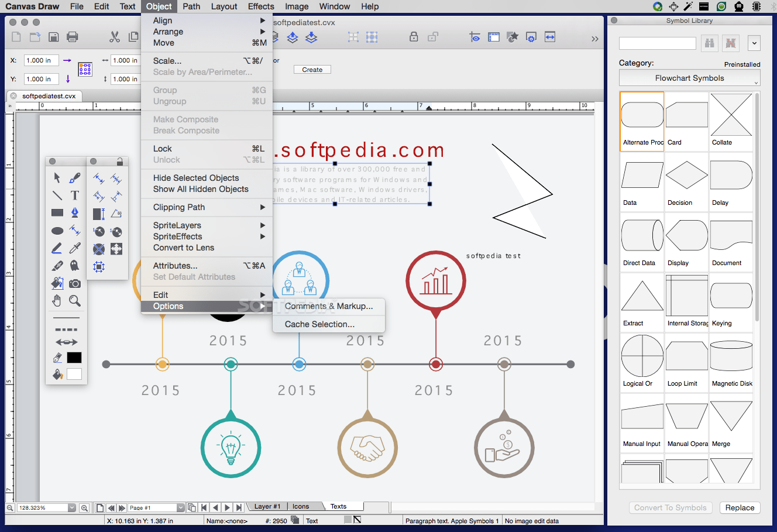This screenshot has height=532, width=777.
Task: Switch to the Icons layer tab
Action: [x=301, y=506]
